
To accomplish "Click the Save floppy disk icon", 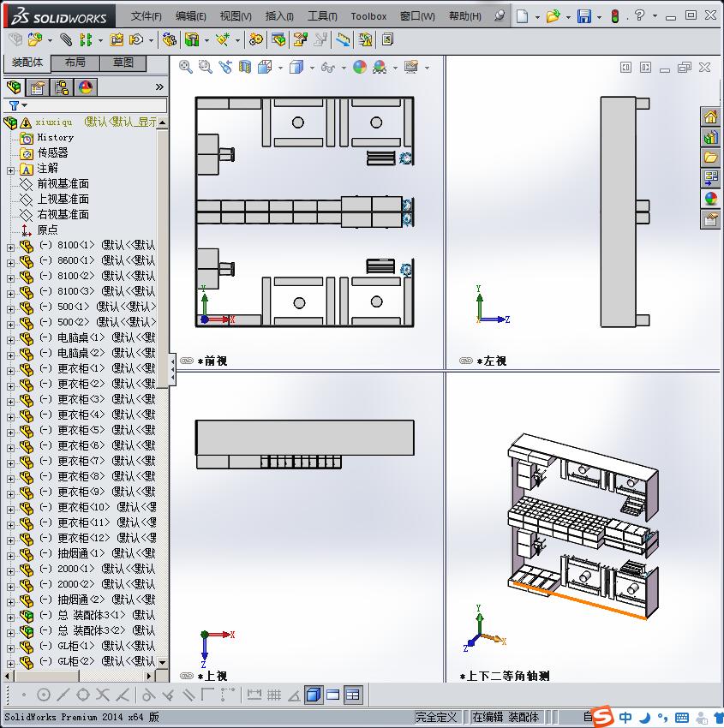I will tap(584, 16).
